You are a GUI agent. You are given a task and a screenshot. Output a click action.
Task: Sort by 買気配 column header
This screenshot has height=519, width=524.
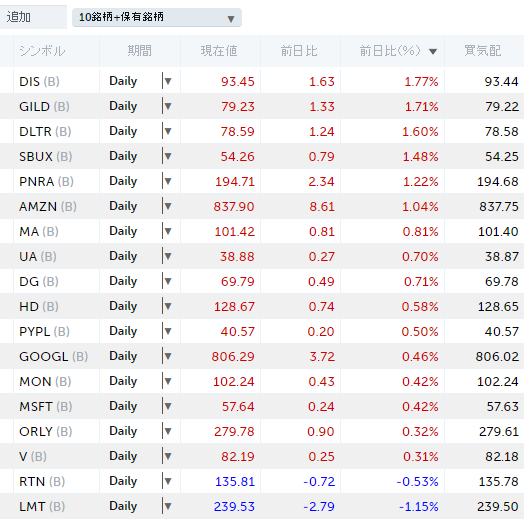pos(483,51)
